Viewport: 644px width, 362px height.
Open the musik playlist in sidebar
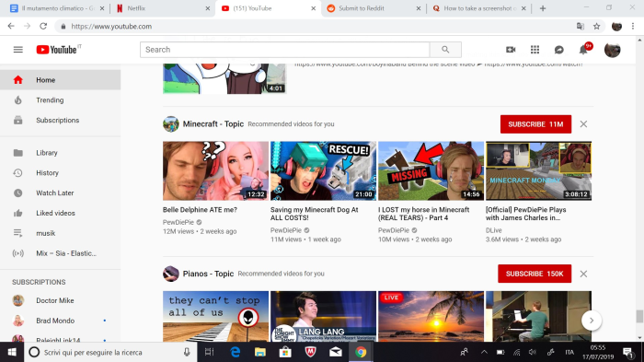tap(61, 233)
